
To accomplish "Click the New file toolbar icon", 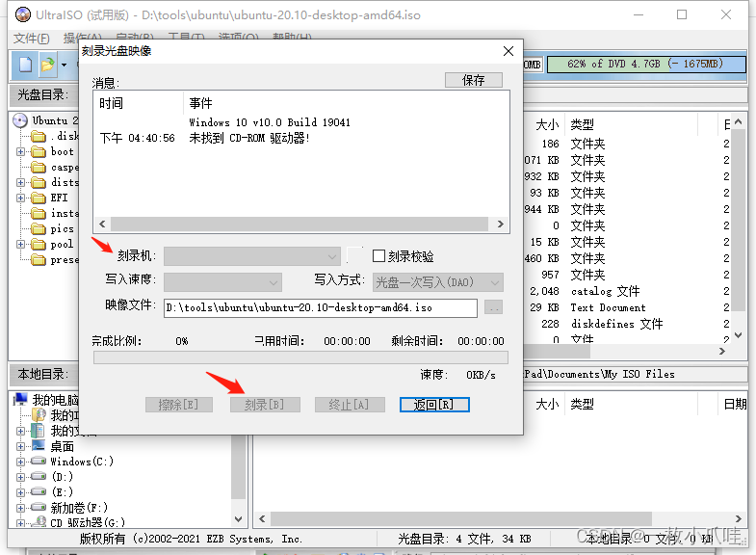I will pyautogui.click(x=26, y=65).
